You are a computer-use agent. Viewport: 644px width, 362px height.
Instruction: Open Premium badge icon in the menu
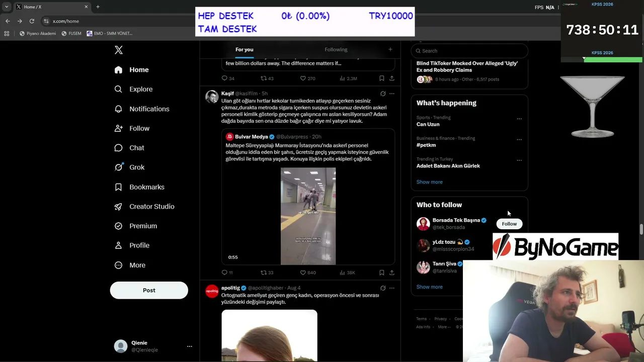coord(118,226)
